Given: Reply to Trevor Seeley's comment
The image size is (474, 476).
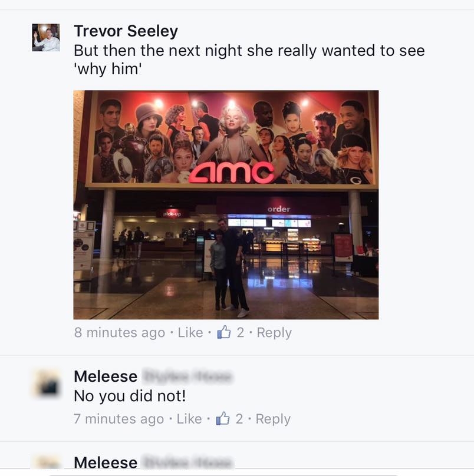Looking at the screenshot, I should 274,333.
